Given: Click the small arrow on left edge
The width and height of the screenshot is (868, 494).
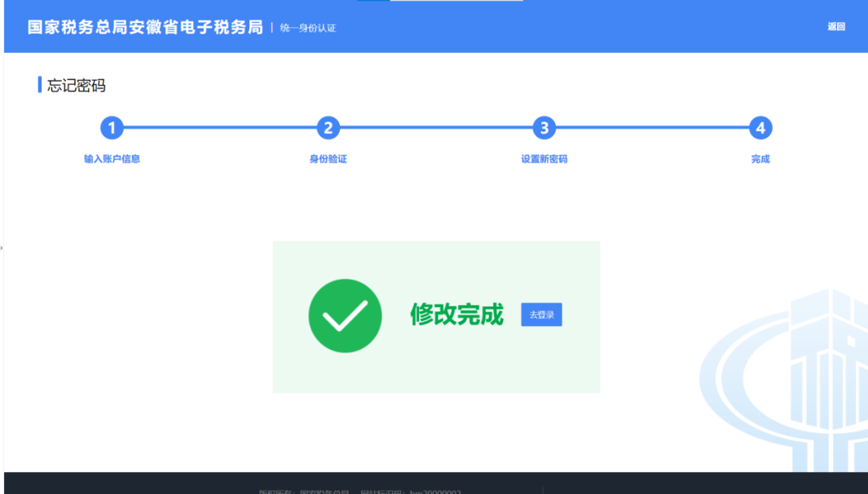Looking at the screenshot, I should [x=2, y=247].
